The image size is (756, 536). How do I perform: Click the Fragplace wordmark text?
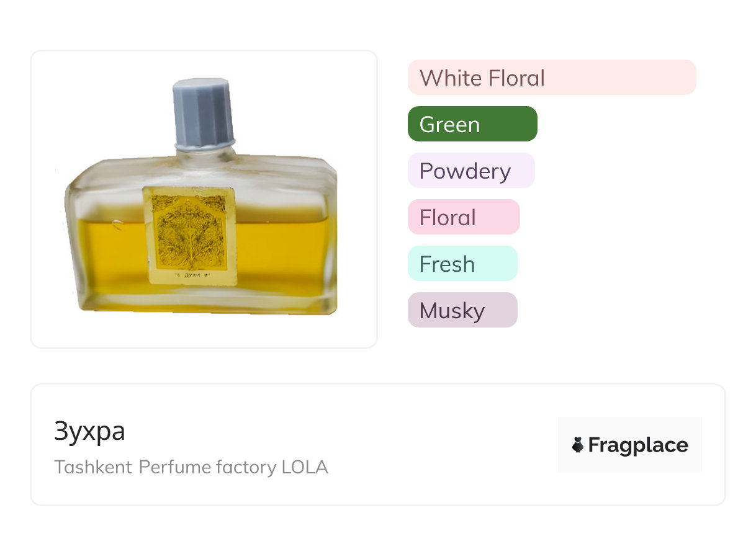(x=638, y=445)
